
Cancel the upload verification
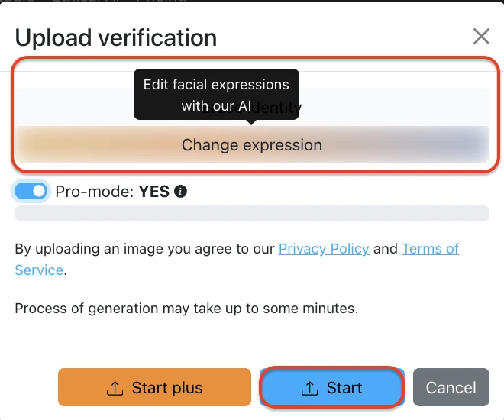(x=451, y=388)
